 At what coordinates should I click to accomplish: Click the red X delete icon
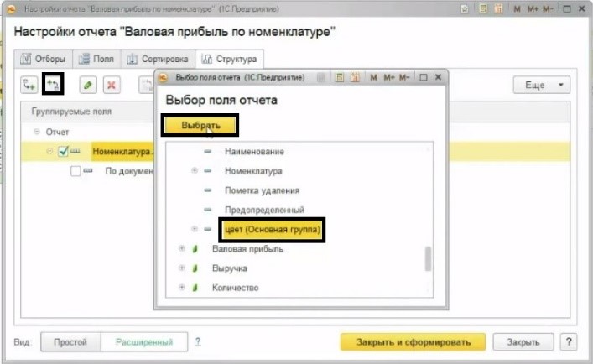tap(111, 85)
